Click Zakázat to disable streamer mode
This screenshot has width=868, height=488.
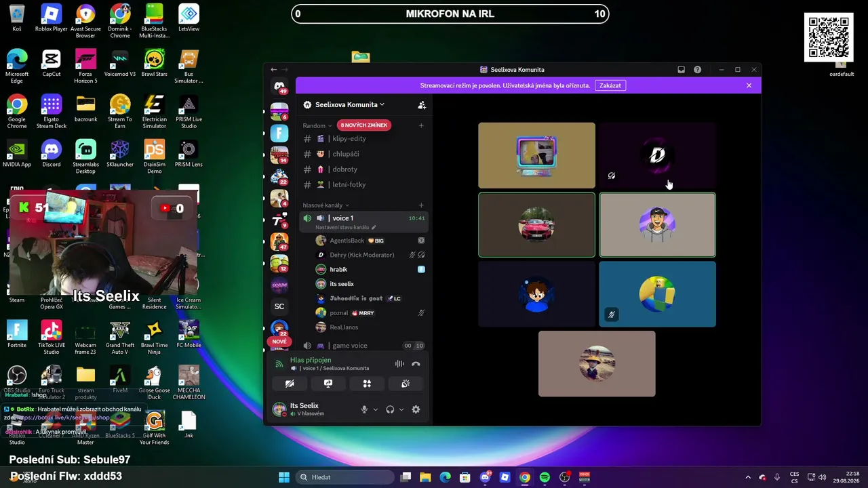[610, 85]
